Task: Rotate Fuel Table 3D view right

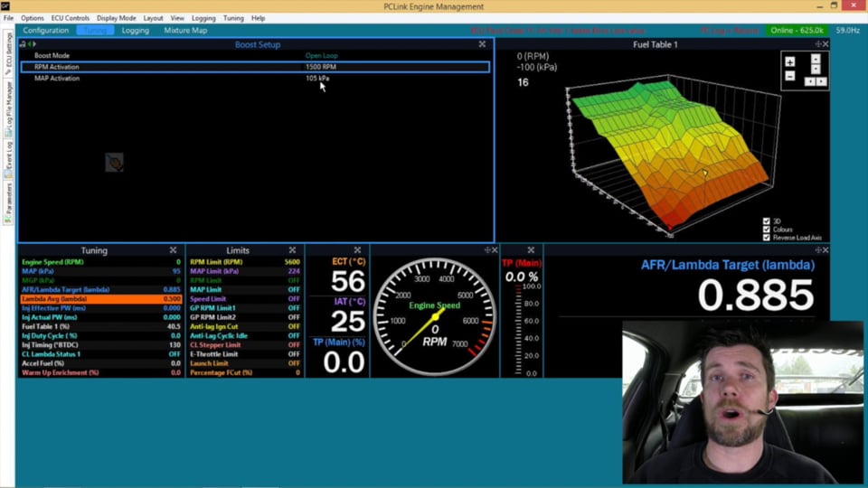Action: pyautogui.click(x=822, y=81)
